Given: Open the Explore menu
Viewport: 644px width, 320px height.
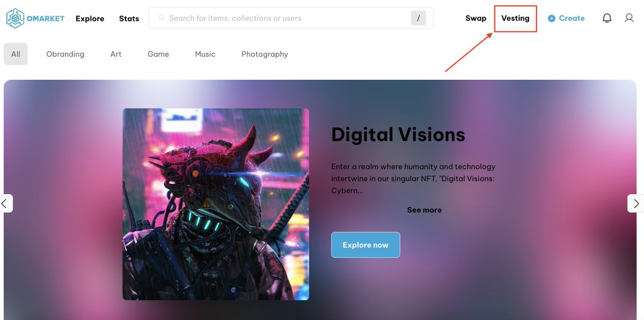Looking at the screenshot, I should [90, 18].
